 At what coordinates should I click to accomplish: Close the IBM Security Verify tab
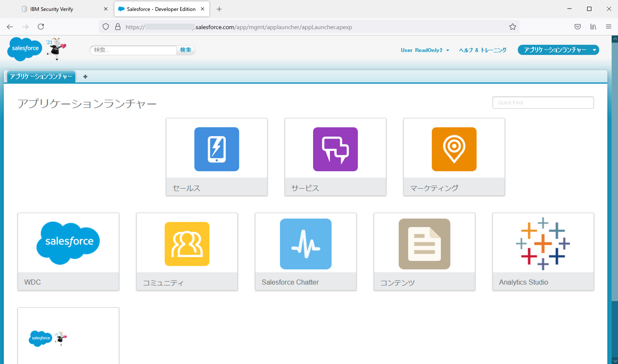[x=105, y=9]
